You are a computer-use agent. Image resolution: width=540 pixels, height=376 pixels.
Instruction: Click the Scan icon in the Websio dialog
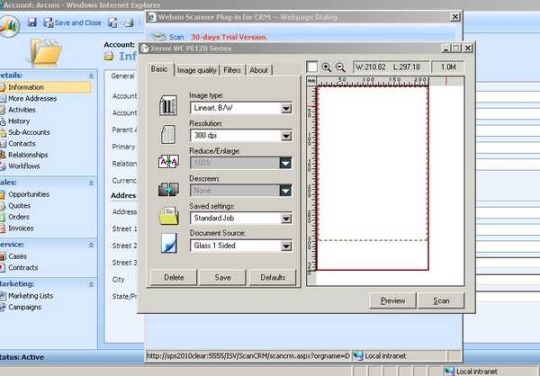168,36
